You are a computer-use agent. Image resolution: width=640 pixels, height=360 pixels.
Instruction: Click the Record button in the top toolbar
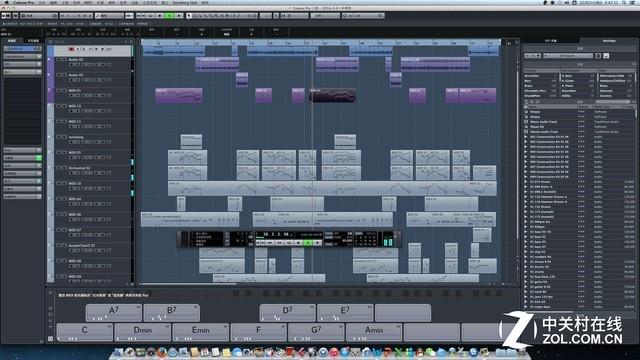[x=179, y=16]
